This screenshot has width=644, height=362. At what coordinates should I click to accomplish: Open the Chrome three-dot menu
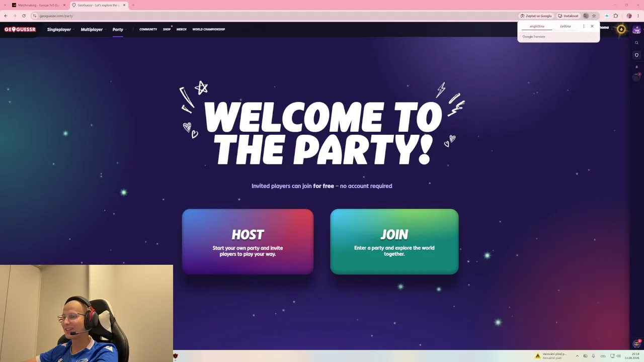point(638,16)
